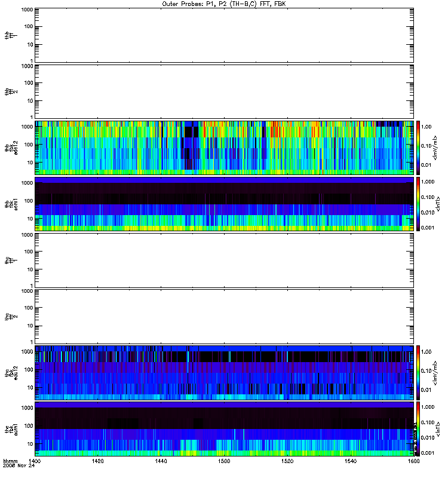Click the 100 y-tick of the thc fbk edc12 panel
Image resolution: width=448 pixels, height=478 pixels.
tap(29, 370)
